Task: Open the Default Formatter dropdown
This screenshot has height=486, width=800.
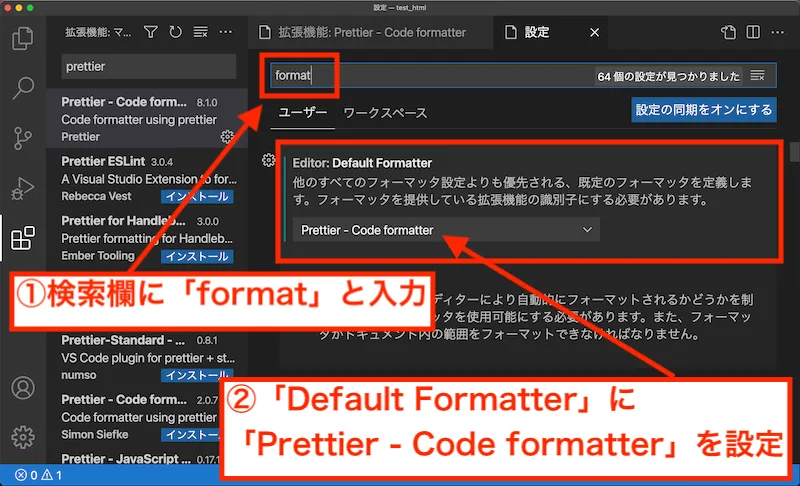Action: pos(446,230)
